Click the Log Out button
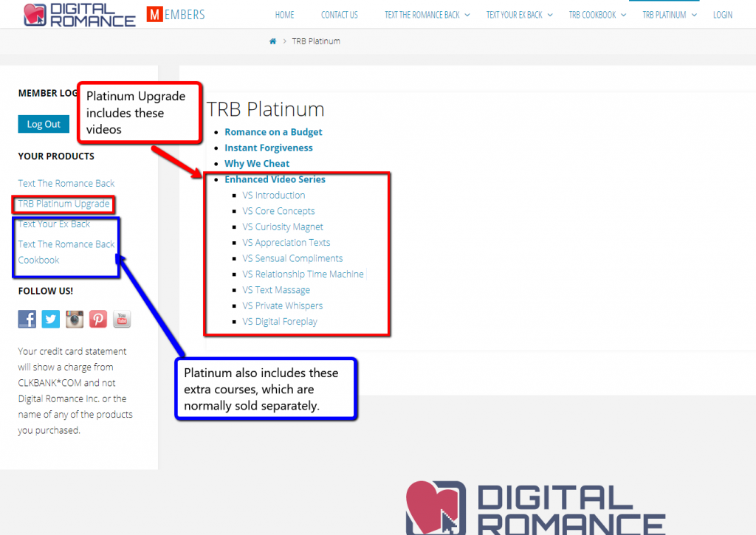The width and height of the screenshot is (756, 535). [x=44, y=124]
